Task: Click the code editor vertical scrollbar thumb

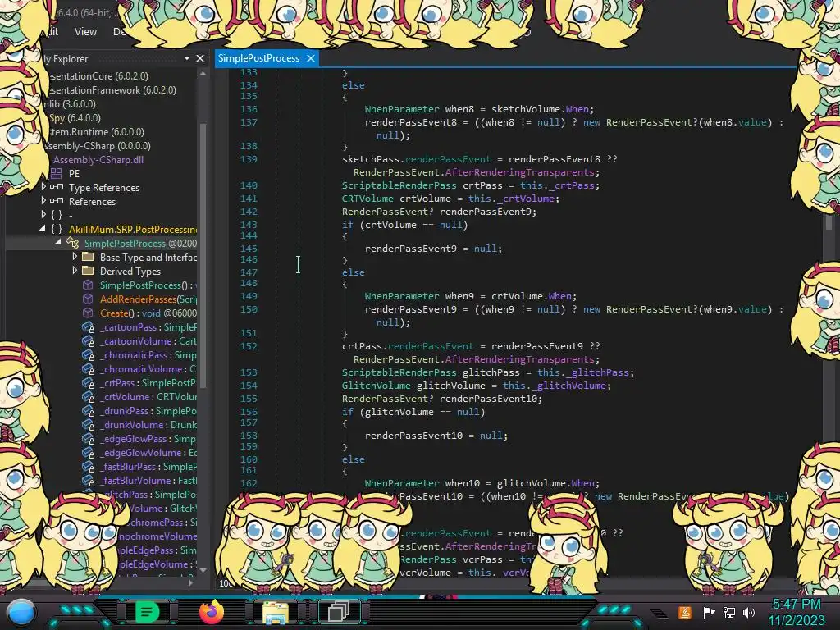Action: 829,221
